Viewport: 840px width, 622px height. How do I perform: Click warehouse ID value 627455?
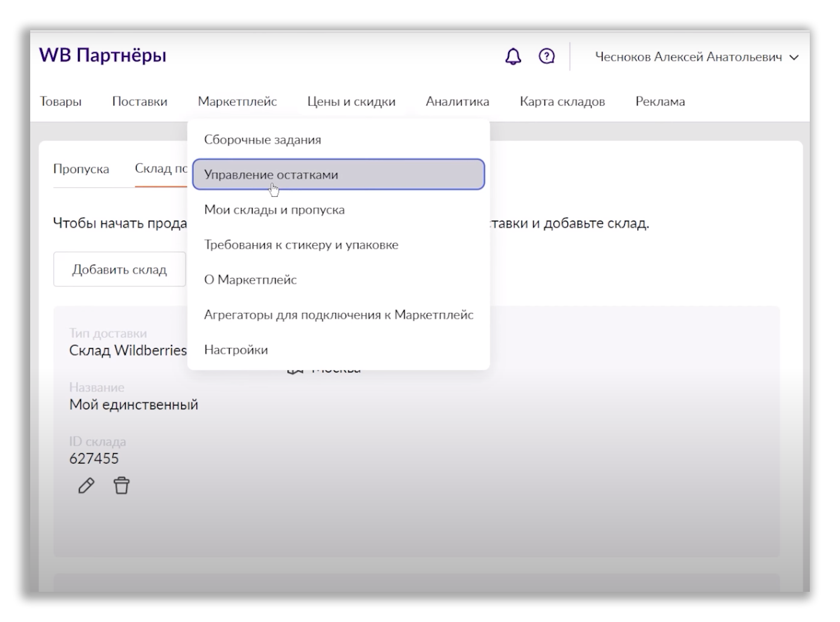pyautogui.click(x=94, y=458)
